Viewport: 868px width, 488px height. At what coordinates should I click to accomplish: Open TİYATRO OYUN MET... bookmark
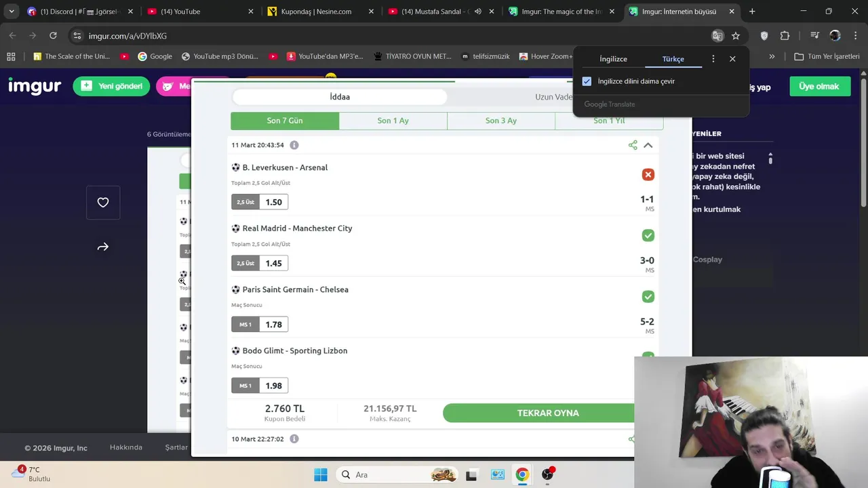(x=412, y=56)
